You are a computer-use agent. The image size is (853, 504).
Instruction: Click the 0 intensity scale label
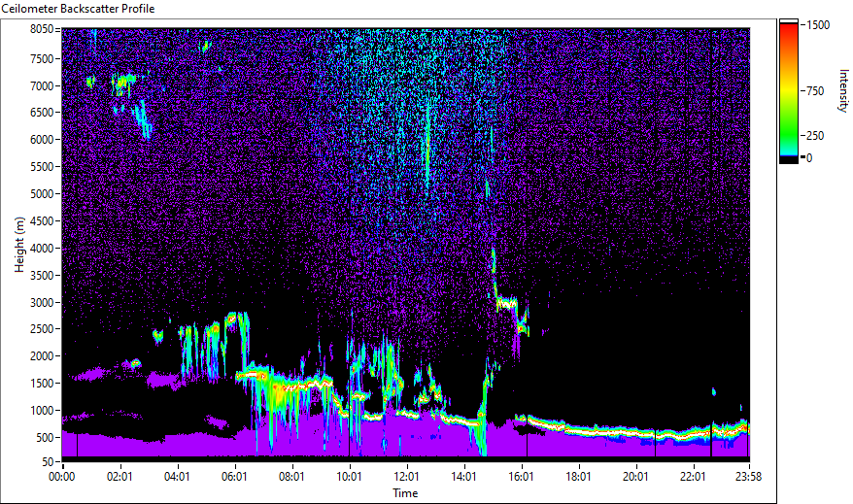pos(809,157)
